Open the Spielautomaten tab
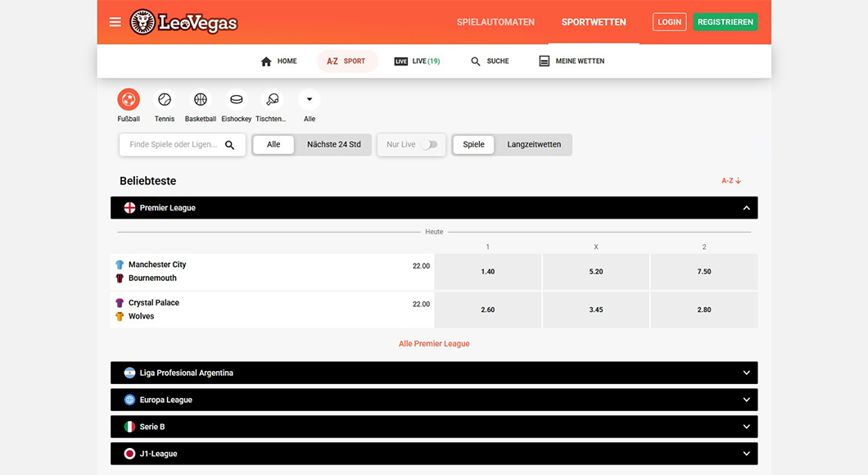Viewport: 868px width, 475px height. click(495, 22)
